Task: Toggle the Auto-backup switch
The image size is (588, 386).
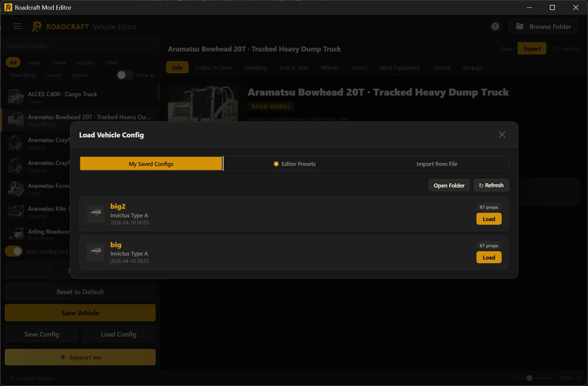Action: tap(14, 251)
